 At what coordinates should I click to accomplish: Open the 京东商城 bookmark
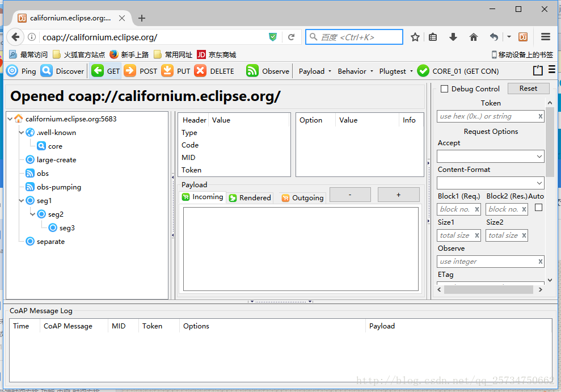pyautogui.click(x=217, y=54)
